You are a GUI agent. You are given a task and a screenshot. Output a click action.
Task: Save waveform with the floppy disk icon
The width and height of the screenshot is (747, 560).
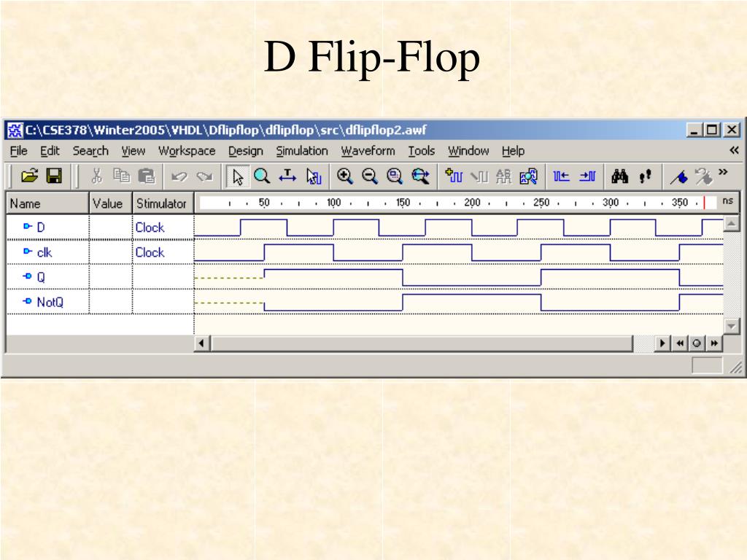coord(54,176)
